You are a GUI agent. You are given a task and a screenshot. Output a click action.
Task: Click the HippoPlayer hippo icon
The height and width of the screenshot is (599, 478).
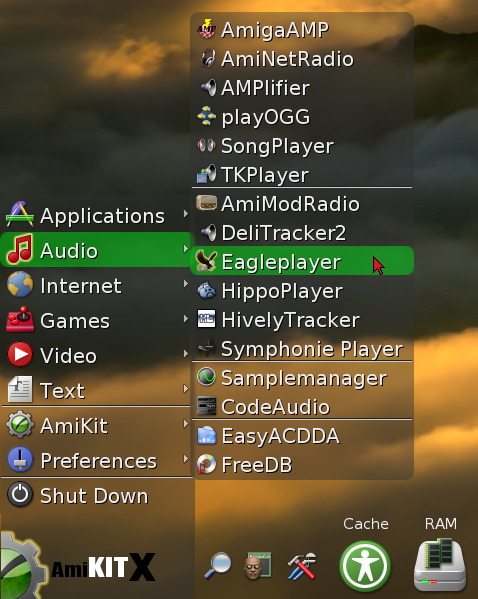tap(206, 290)
